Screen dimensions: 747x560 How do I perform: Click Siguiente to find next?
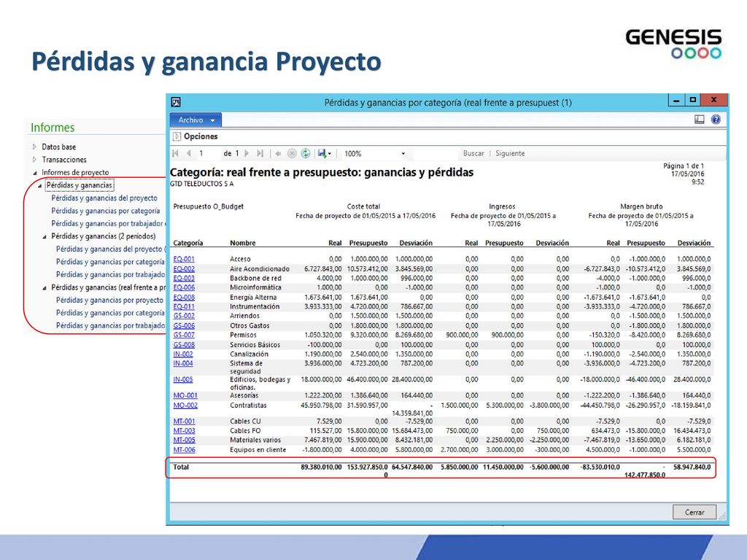(x=510, y=153)
